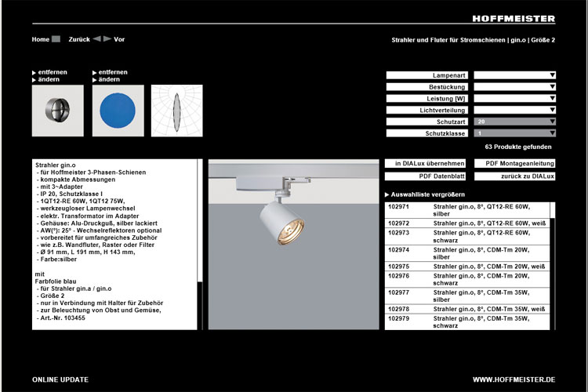Click ONLINE UPDATE link
This screenshot has width=588, height=392.
(60, 379)
